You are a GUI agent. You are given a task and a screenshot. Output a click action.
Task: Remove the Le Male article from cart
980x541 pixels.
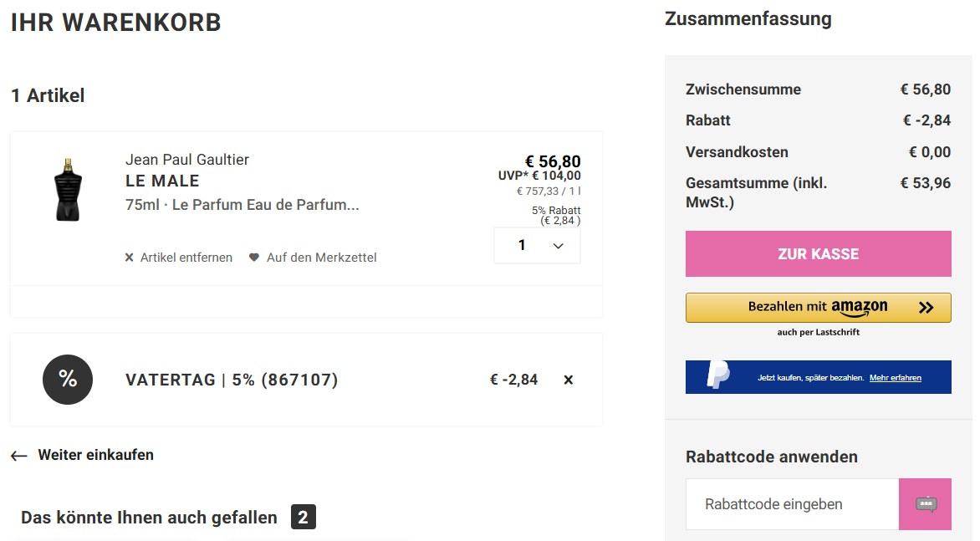179,258
